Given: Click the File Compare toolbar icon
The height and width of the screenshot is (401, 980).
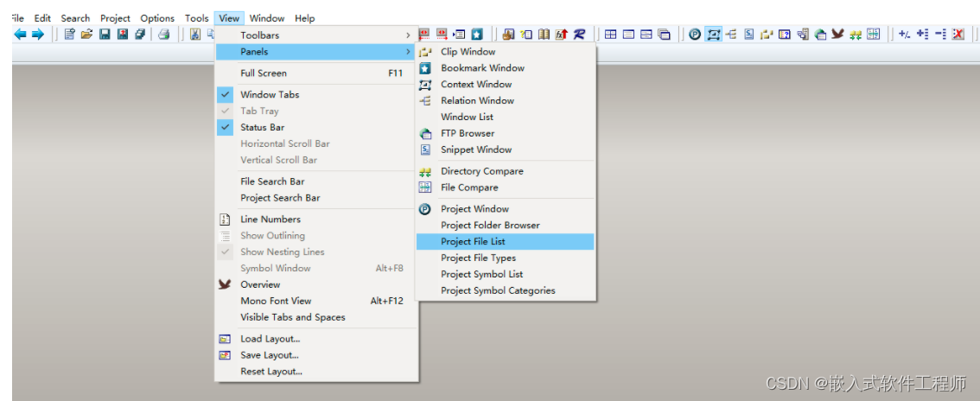Looking at the screenshot, I should tap(873, 35).
